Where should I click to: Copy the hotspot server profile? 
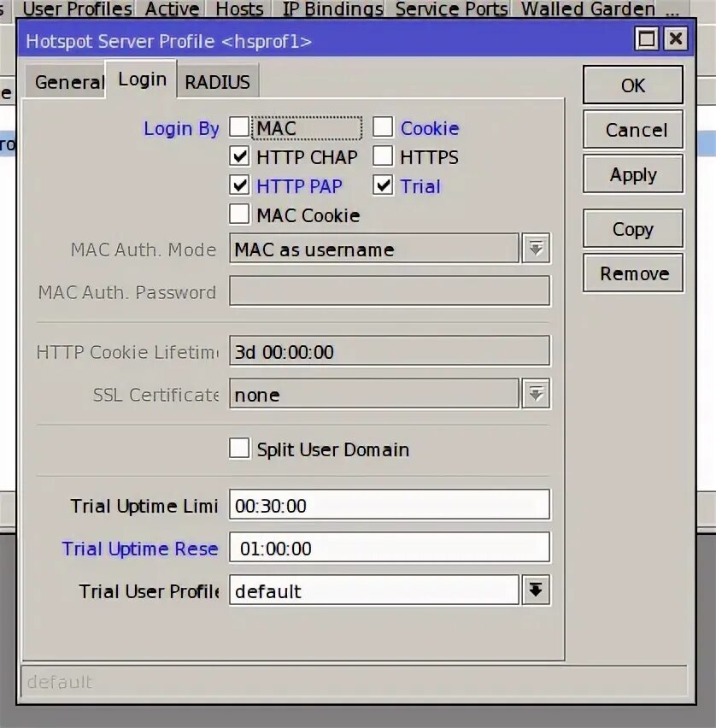pyautogui.click(x=632, y=228)
